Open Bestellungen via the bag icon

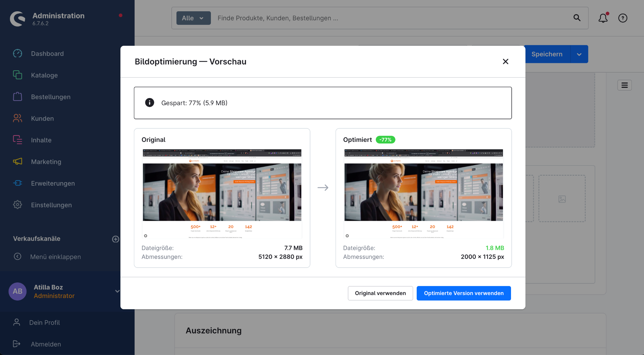click(17, 96)
